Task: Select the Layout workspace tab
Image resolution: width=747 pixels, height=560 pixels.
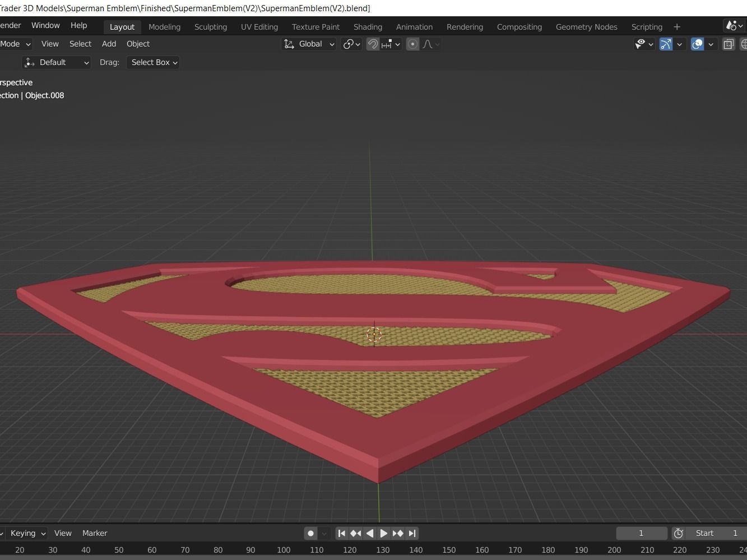Action: coord(122,26)
